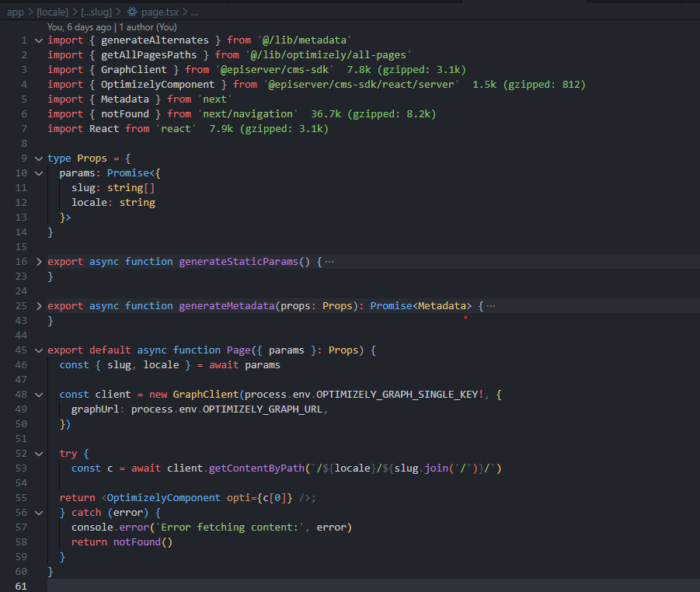
Task: Click 'getAllPagesPaths' import name
Action: (148, 55)
